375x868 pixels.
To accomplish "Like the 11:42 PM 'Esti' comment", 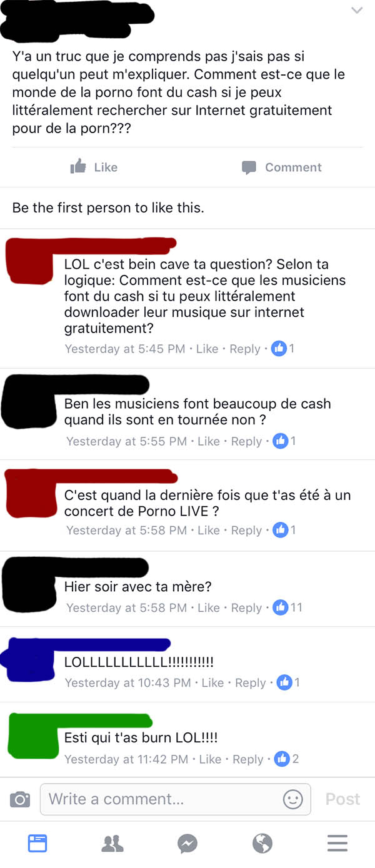I will click(210, 759).
